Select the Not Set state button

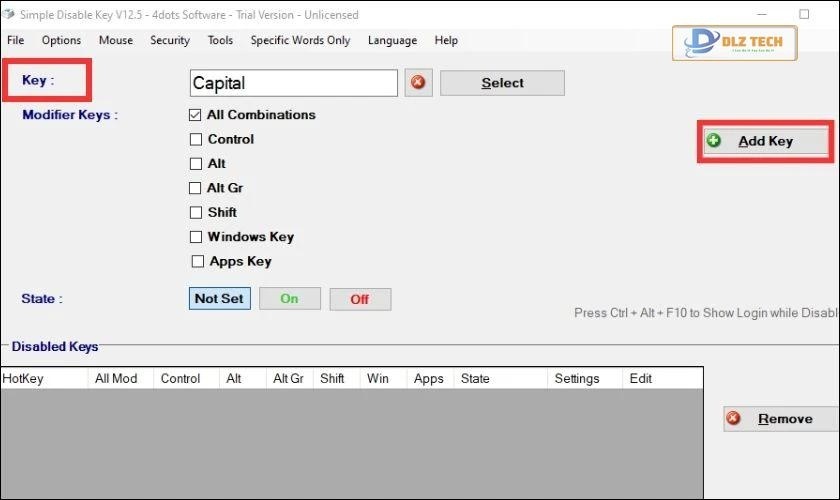tap(220, 298)
